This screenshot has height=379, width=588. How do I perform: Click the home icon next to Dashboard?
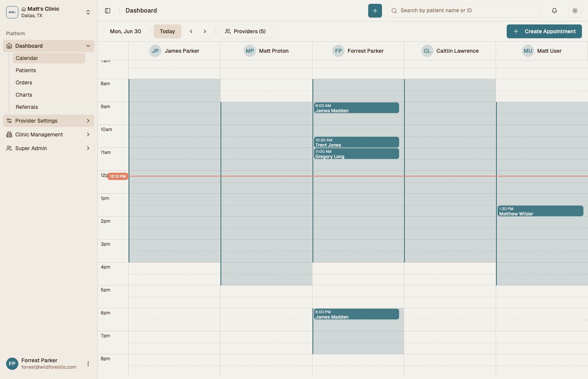coord(9,46)
